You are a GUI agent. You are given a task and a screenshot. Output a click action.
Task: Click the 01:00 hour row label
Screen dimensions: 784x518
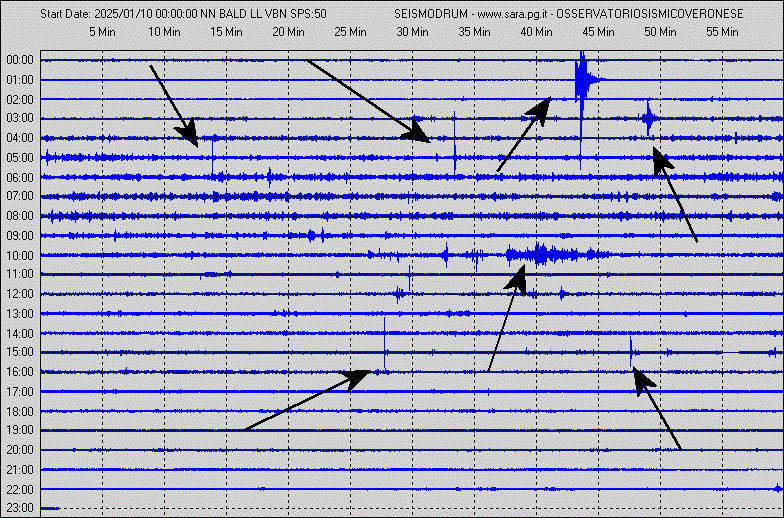[x=20, y=80]
